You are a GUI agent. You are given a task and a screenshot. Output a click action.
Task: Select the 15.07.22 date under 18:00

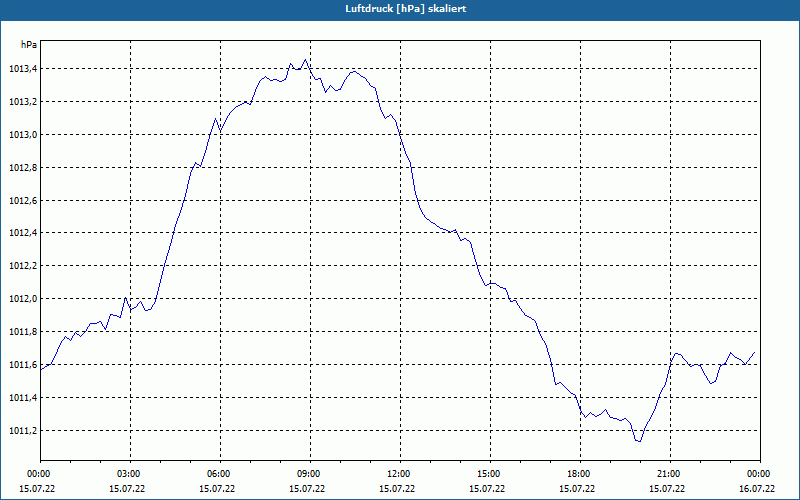[577, 489]
